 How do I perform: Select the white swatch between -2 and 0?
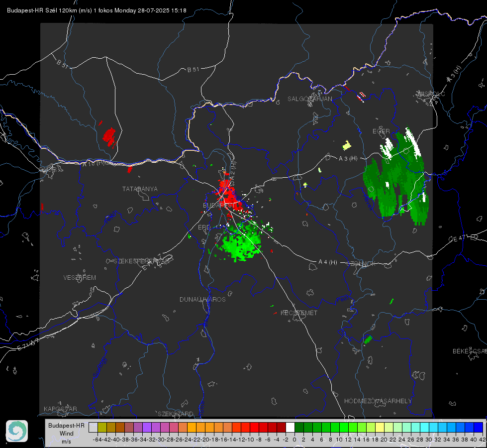(290, 427)
